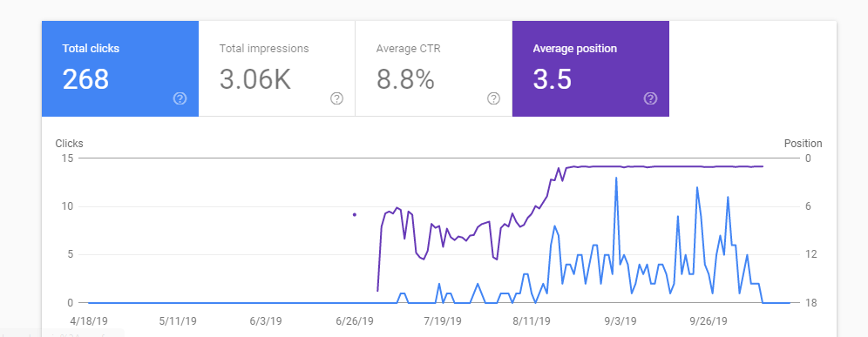
Task: Click the isolated purple position dot near 6/26/19
Action: [355, 214]
